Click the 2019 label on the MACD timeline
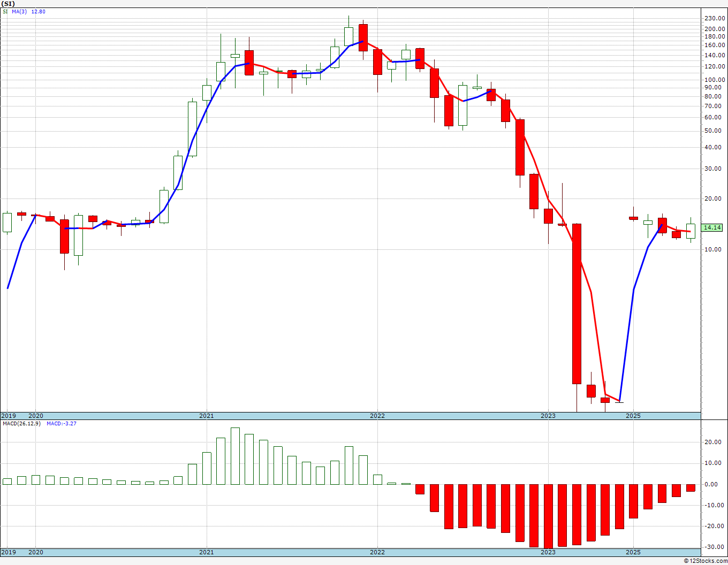The height and width of the screenshot is (565, 728). tap(8, 552)
